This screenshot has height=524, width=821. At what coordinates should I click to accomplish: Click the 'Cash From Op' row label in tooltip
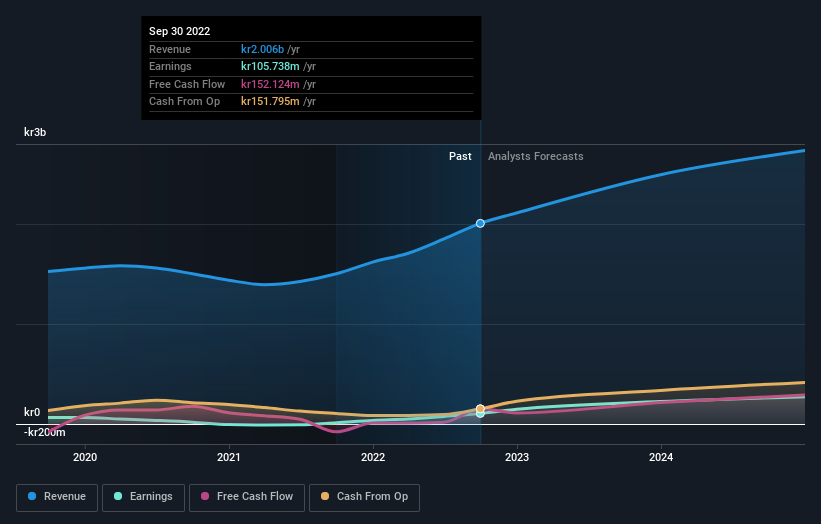pyautogui.click(x=184, y=102)
